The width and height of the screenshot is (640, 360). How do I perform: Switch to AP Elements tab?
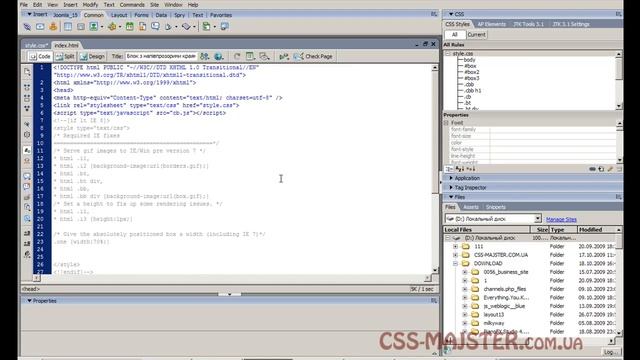(491, 24)
